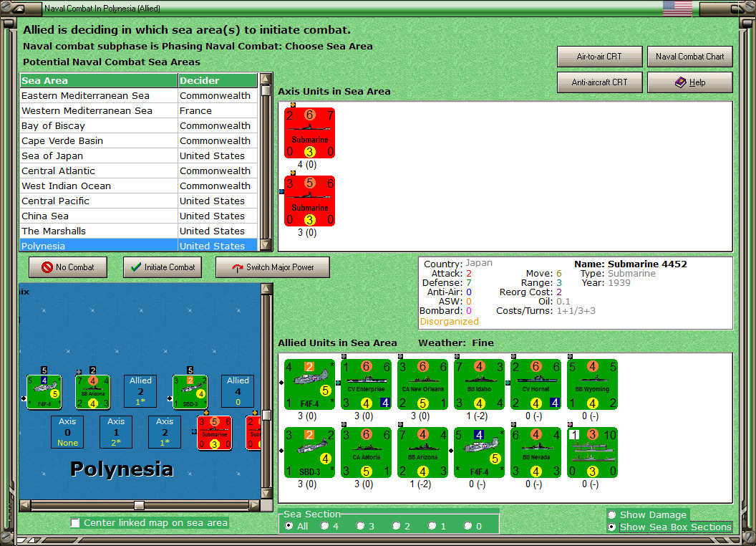Select the Sea of Japan row
This screenshot has height=546, width=756.
tap(138, 156)
